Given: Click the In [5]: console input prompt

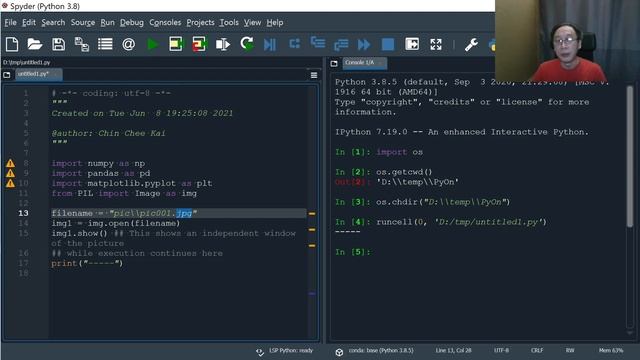Looking at the screenshot, I should pos(353,252).
